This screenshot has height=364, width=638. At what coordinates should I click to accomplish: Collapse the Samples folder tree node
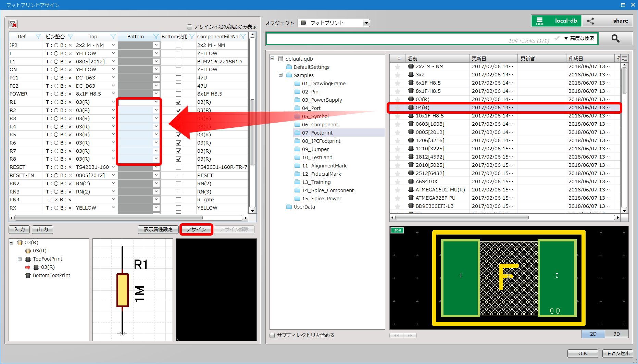(280, 75)
